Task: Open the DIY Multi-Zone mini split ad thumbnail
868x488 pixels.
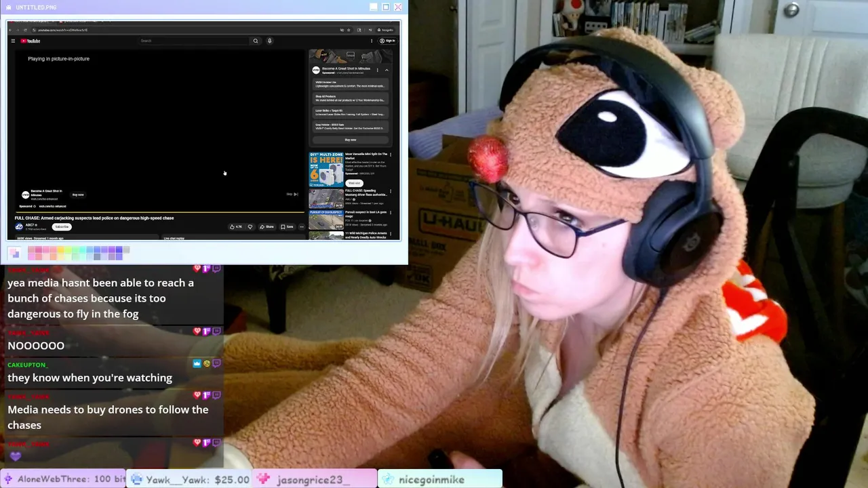Action: pos(326,169)
